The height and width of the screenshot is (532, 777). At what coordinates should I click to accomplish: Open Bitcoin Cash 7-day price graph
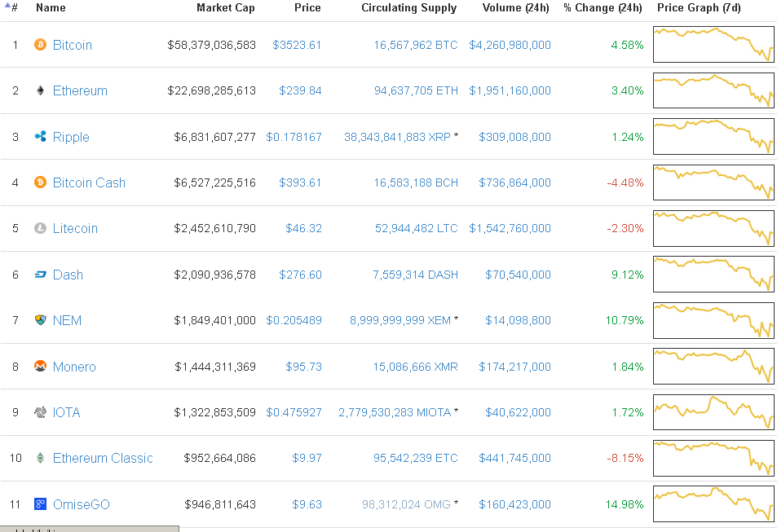click(x=713, y=182)
